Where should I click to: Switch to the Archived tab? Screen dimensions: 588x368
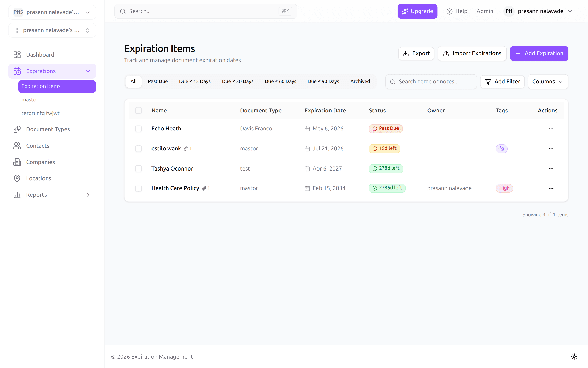tap(360, 82)
